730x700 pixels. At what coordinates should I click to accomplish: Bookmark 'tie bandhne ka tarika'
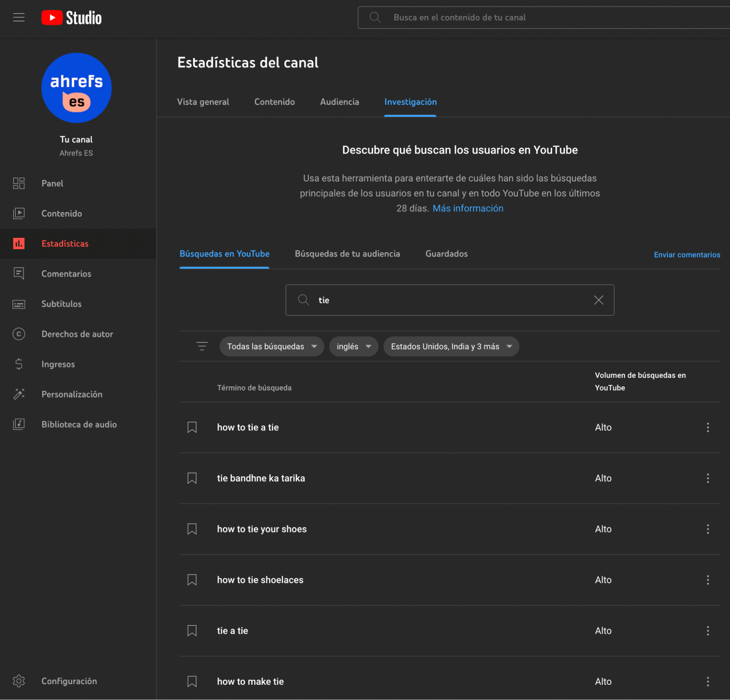coord(192,478)
